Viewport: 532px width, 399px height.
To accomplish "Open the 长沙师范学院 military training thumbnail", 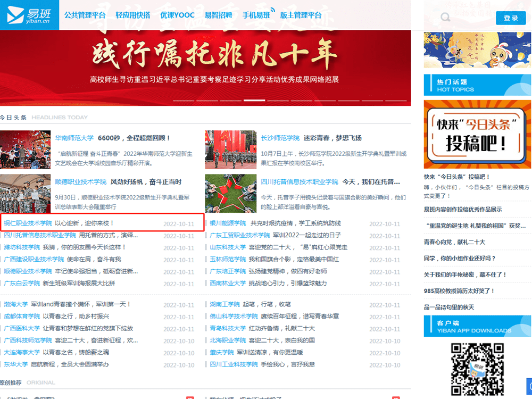I will click(x=231, y=149).
